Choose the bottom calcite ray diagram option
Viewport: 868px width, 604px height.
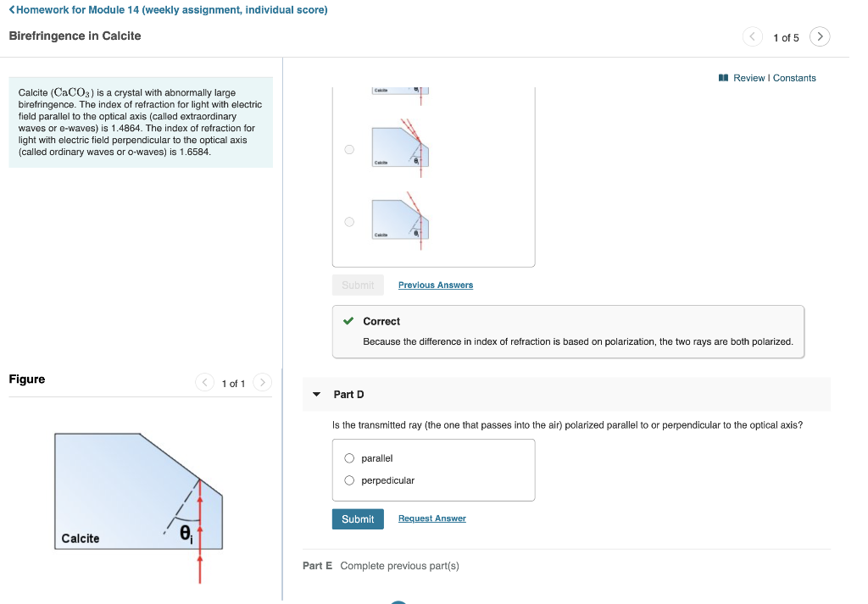point(349,222)
